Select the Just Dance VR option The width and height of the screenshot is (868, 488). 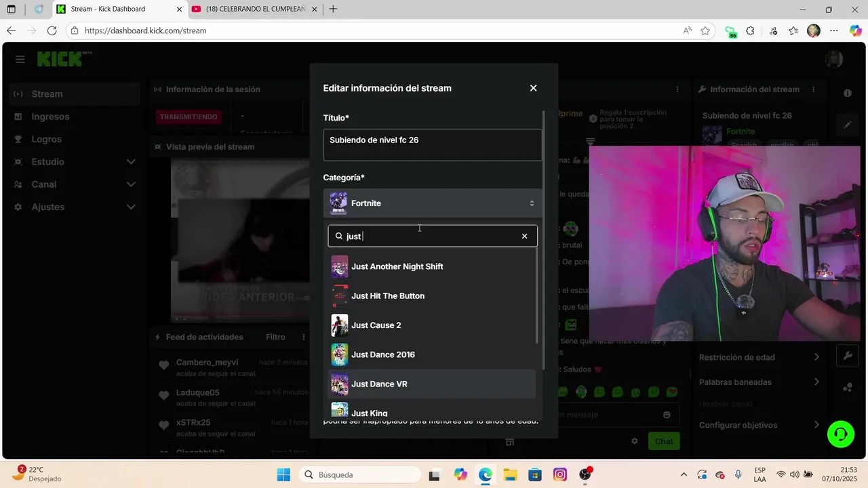pos(432,384)
